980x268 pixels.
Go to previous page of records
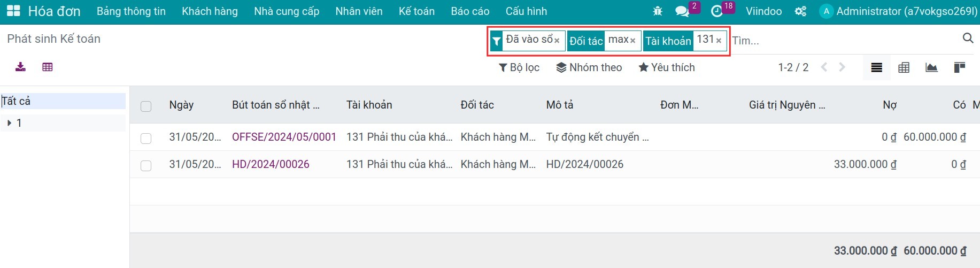tap(824, 67)
